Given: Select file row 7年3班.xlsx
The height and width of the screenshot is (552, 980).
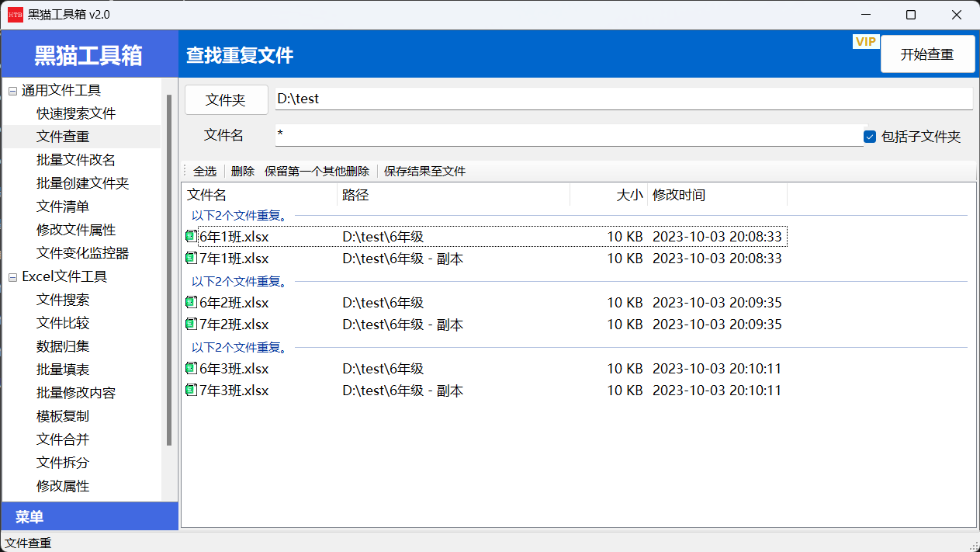Looking at the screenshot, I should pyautogui.click(x=485, y=390).
